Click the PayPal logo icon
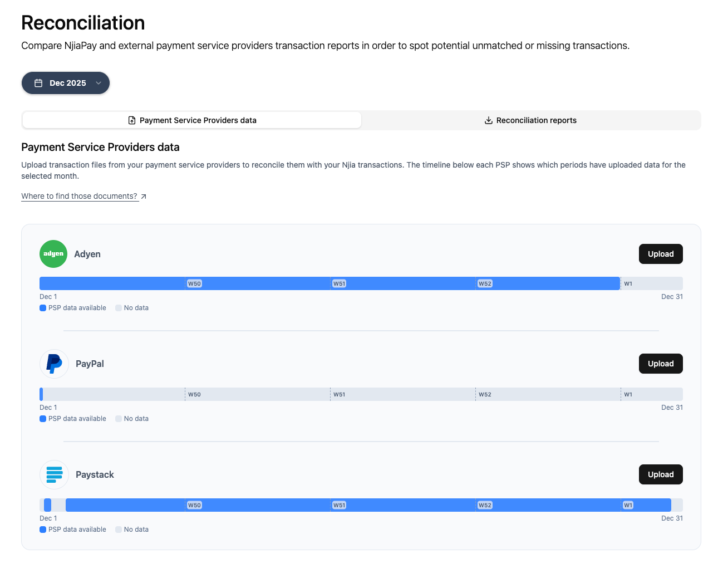This screenshot has height=588, width=718. click(x=53, y=363)
